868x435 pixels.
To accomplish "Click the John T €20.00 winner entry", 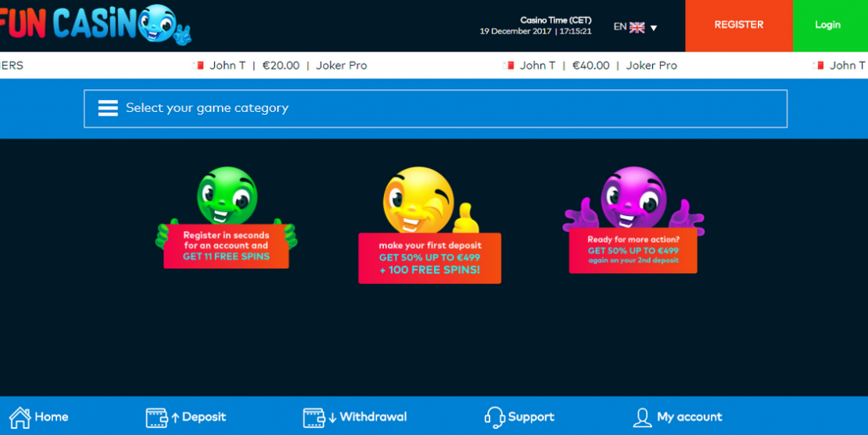I will (279, 66).
